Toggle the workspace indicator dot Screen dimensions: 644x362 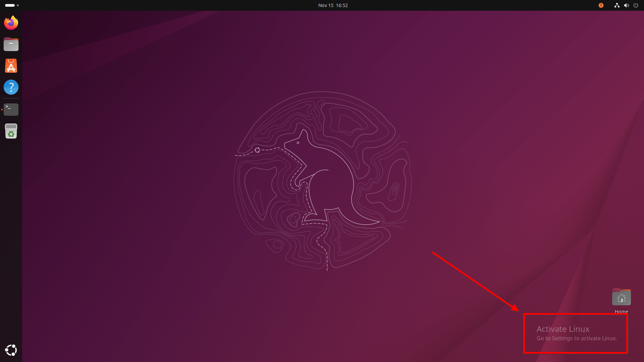click(18, 5)
